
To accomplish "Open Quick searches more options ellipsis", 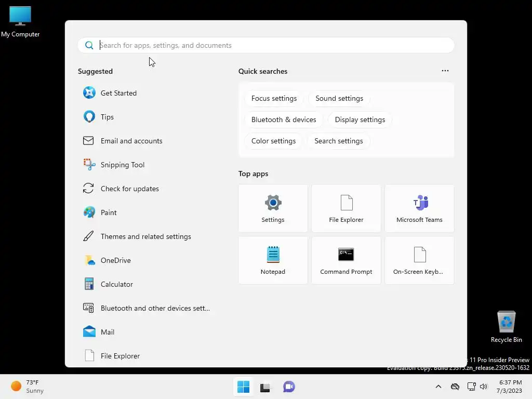I will pyautogui.click(x=445, y=71).
